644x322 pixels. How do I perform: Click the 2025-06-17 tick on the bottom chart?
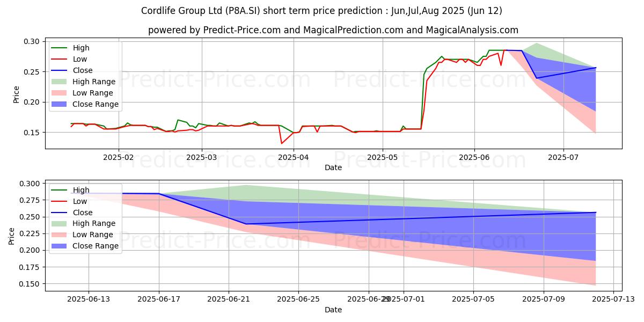(x=159, y=299)
